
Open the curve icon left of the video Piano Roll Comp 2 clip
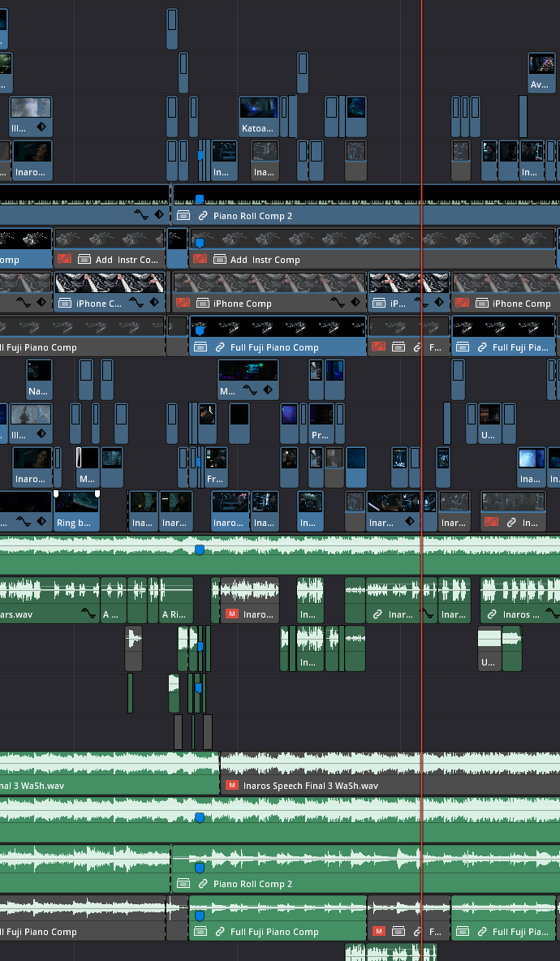[x=141, y=216]
